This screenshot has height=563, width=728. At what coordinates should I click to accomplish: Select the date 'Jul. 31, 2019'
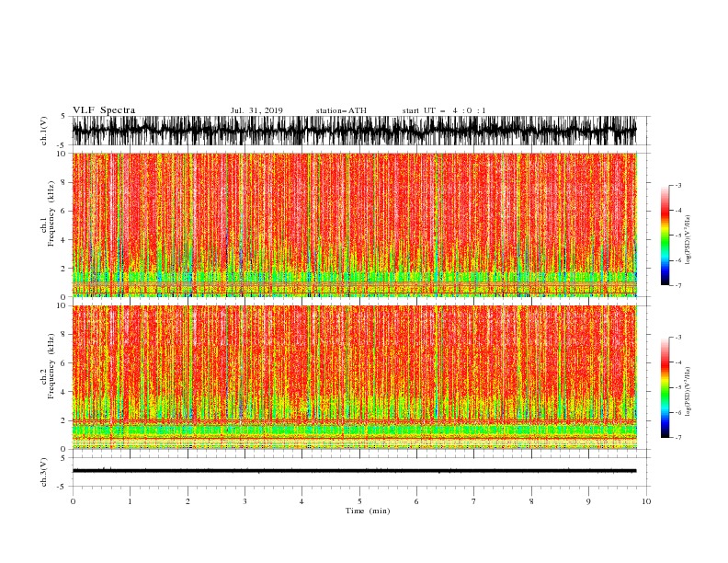coord(256,110)
